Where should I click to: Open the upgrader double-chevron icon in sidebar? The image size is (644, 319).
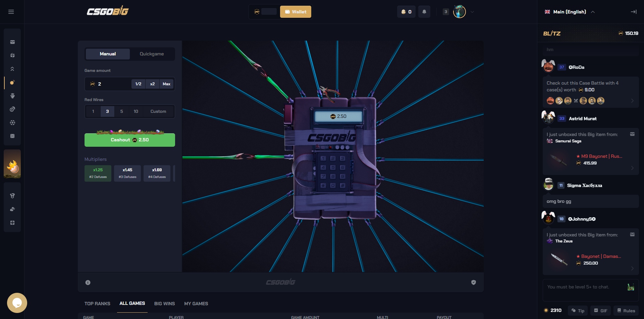point(12,69)
